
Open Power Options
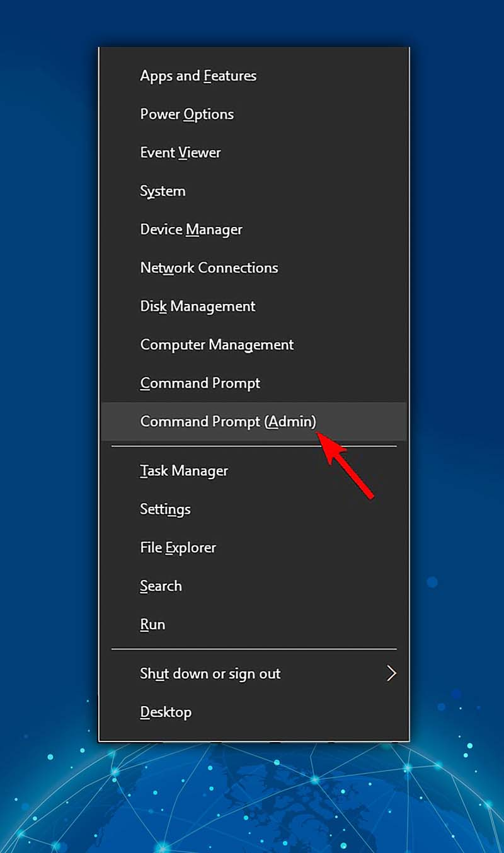coord(186,114)
